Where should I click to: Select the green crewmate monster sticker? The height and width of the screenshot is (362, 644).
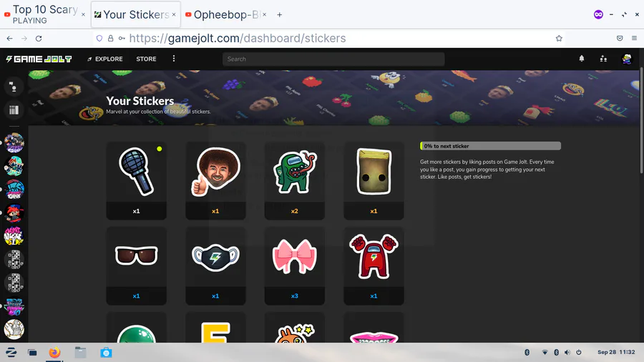(x=295, y=180)
